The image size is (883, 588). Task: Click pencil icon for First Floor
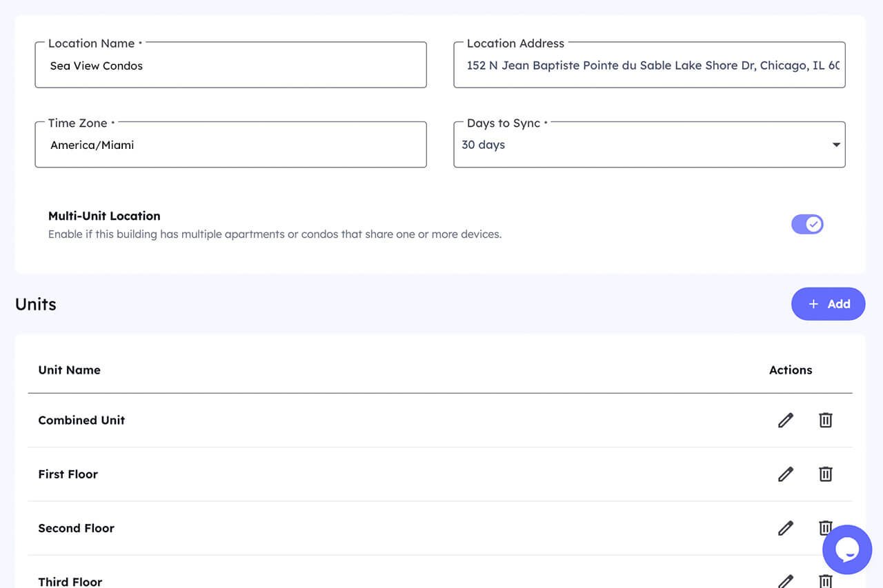click(x=785, y=474)
